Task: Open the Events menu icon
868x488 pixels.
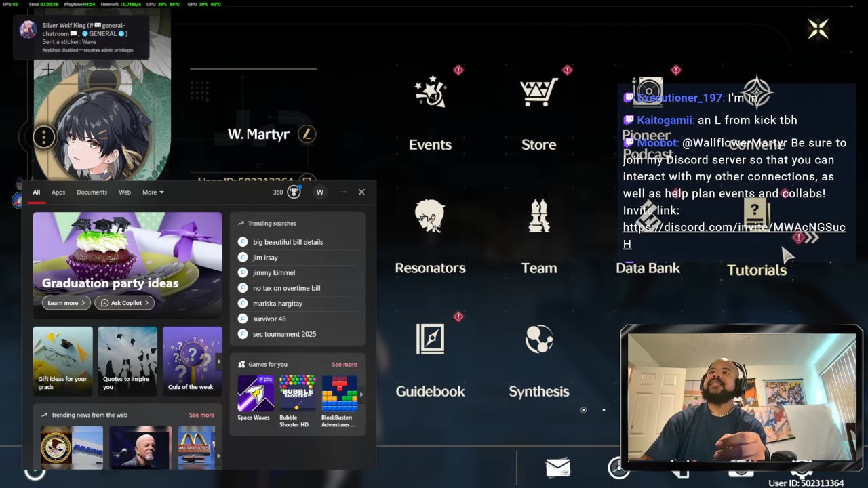Action: click(x=431, y=93)
